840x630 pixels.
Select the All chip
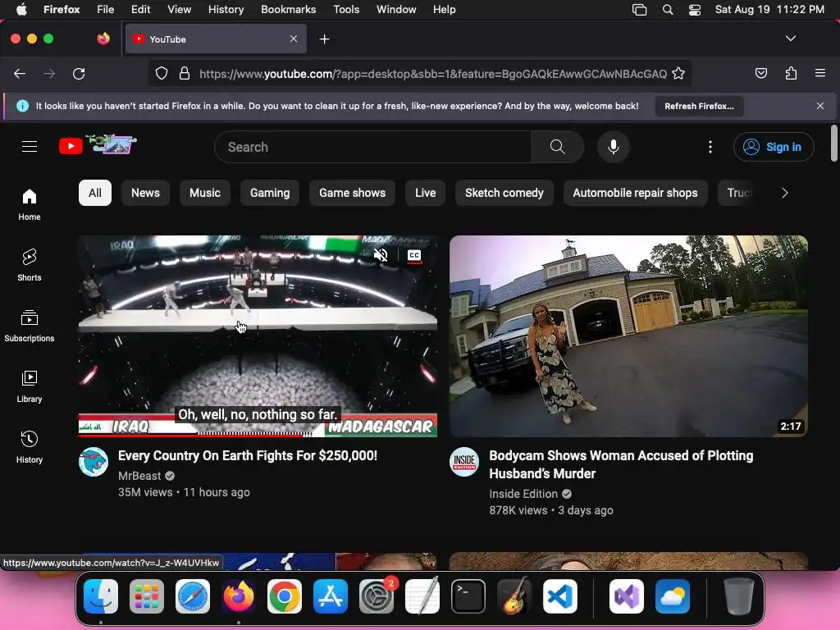point(95,193)
